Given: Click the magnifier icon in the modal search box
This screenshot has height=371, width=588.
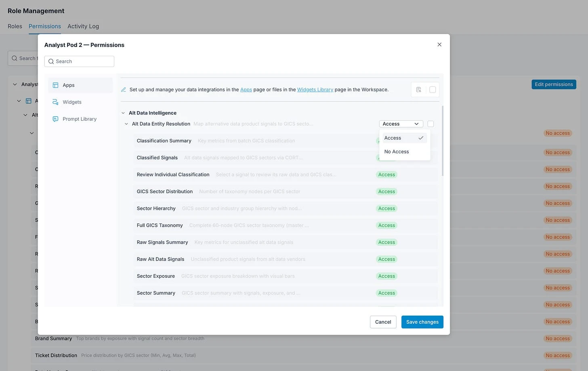Looking at the screenshot, I should pyautogui.click(x=51, y=61).
